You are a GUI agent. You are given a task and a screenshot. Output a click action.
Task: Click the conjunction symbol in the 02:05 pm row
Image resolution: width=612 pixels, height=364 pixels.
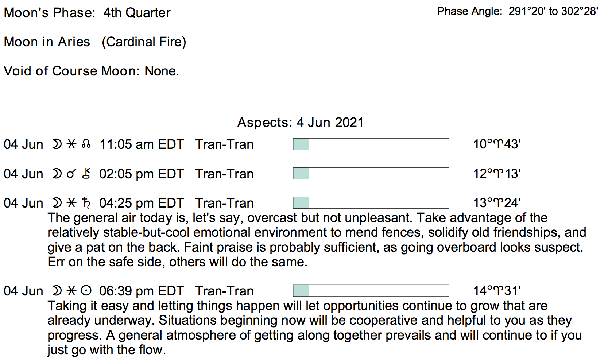pyautogui.click(x=71, y=174)
